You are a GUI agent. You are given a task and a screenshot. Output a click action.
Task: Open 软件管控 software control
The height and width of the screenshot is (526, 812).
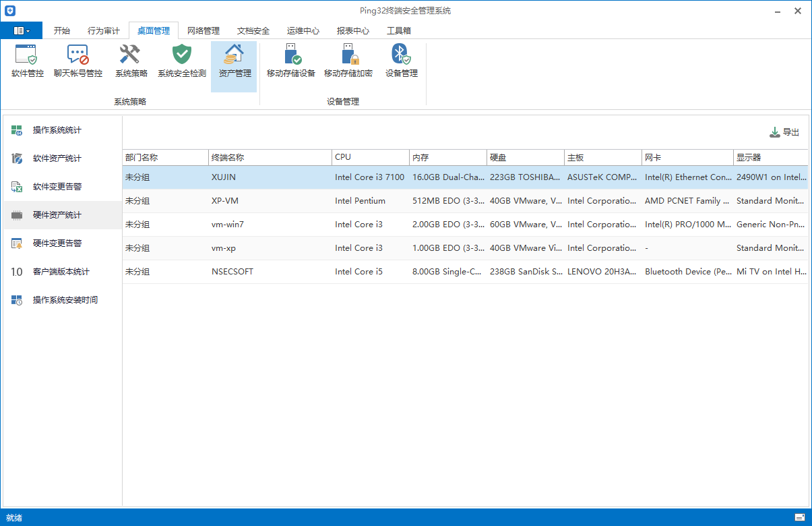(x=28, y=62)
